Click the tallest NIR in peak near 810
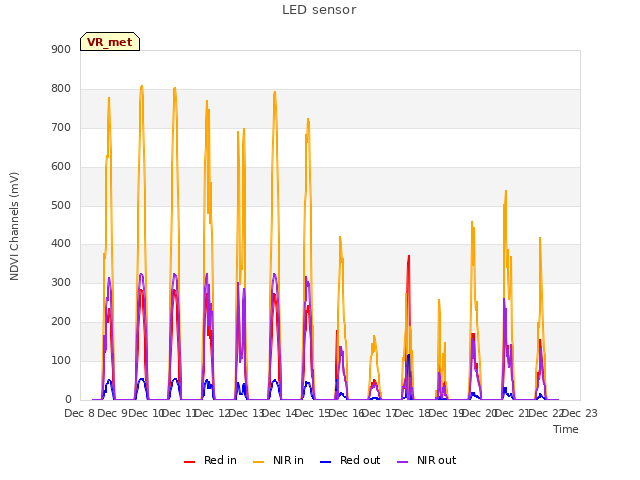Image resolution: width=640 pixels, height=480 pixels. point(142,86)
